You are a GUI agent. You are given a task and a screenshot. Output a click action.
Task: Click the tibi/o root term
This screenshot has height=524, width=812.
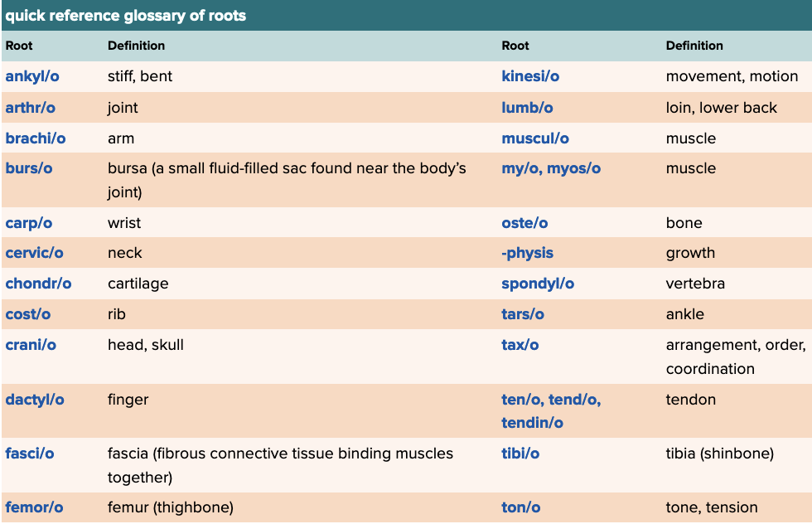[x=520, y=454]
